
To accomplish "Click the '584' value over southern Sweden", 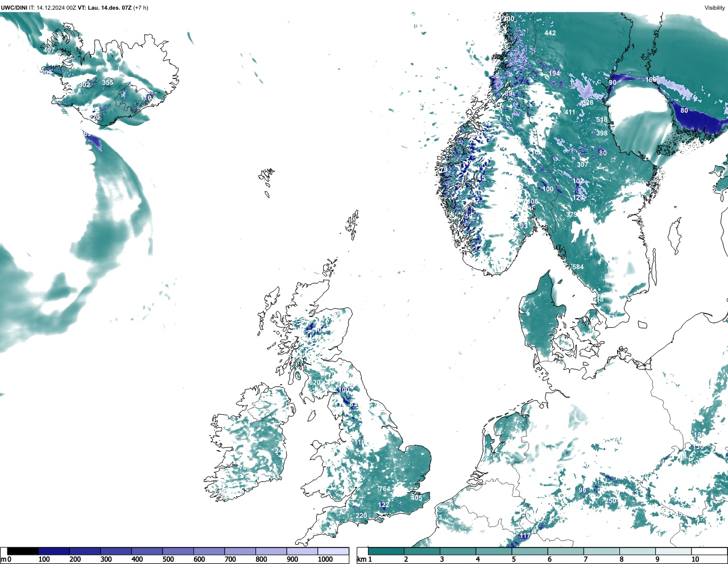I will (x=578, y=267).
